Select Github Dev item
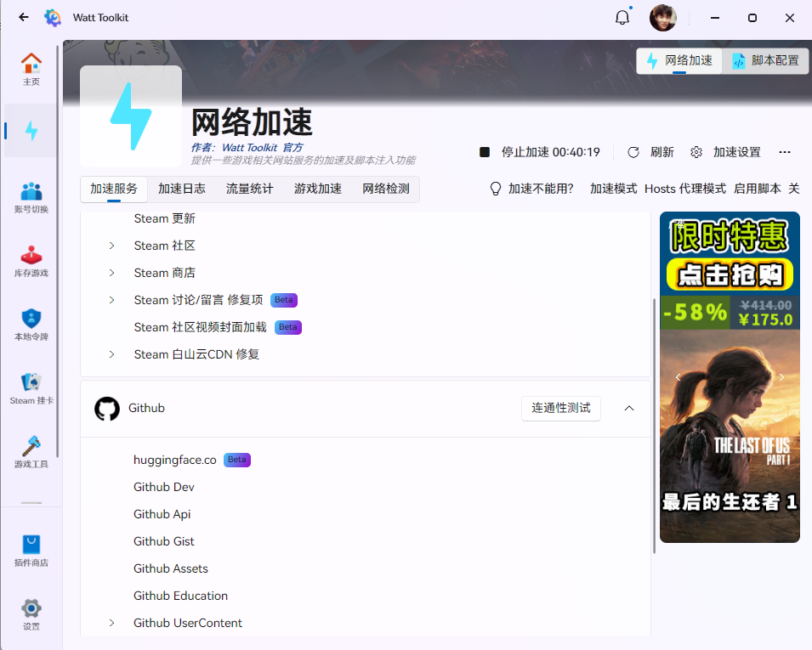This screenshot has height=650, width=812. (164, 487)
